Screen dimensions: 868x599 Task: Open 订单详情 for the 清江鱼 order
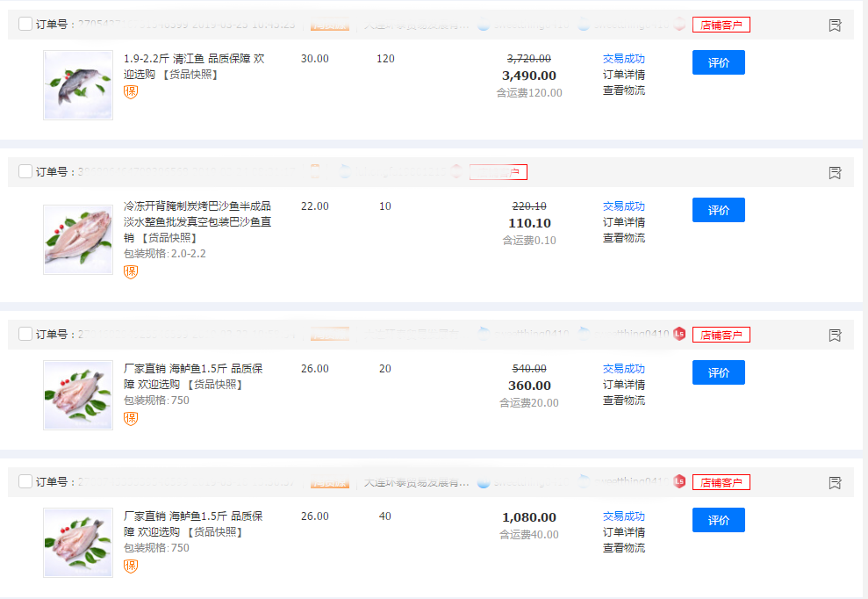(x=623, y=75)
